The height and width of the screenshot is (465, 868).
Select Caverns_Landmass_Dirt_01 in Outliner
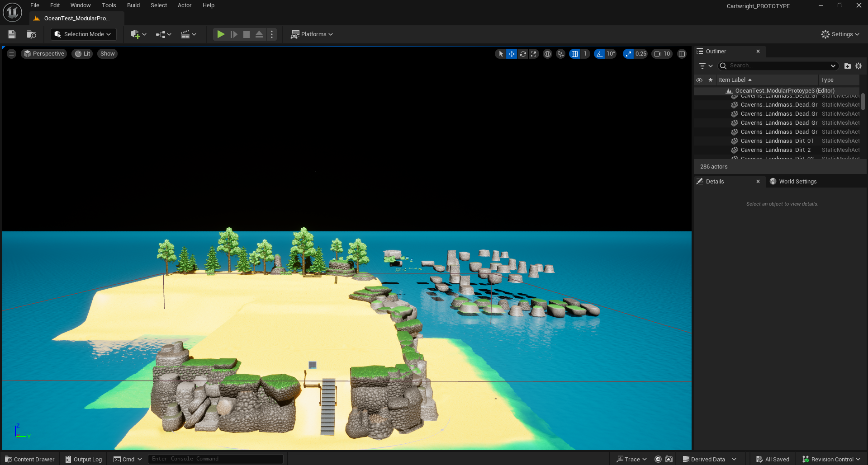point(777,141)
